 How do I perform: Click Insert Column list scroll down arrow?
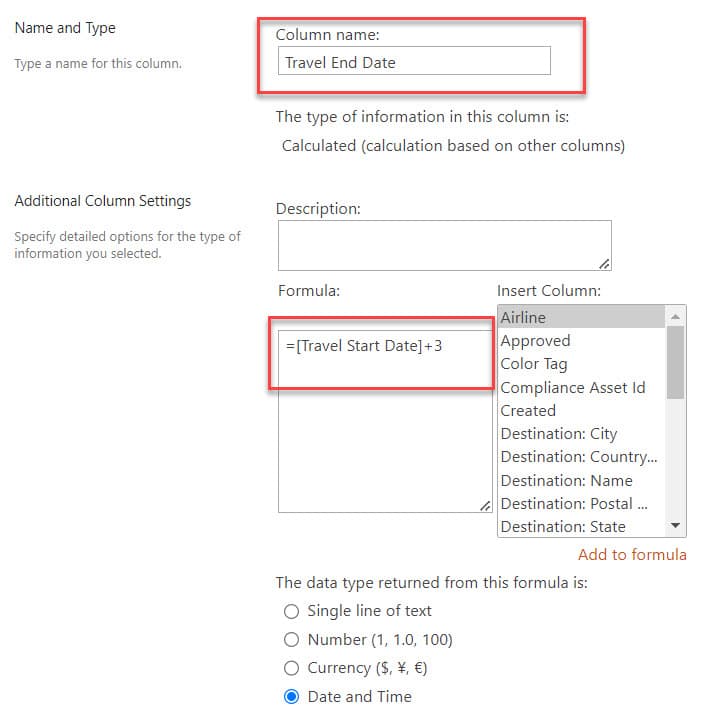[675, 526]
